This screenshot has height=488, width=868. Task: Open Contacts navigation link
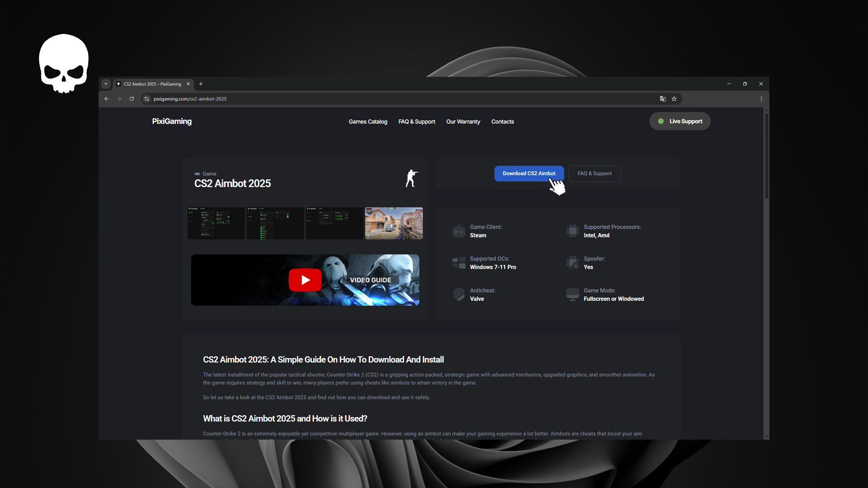pos(503,122)
